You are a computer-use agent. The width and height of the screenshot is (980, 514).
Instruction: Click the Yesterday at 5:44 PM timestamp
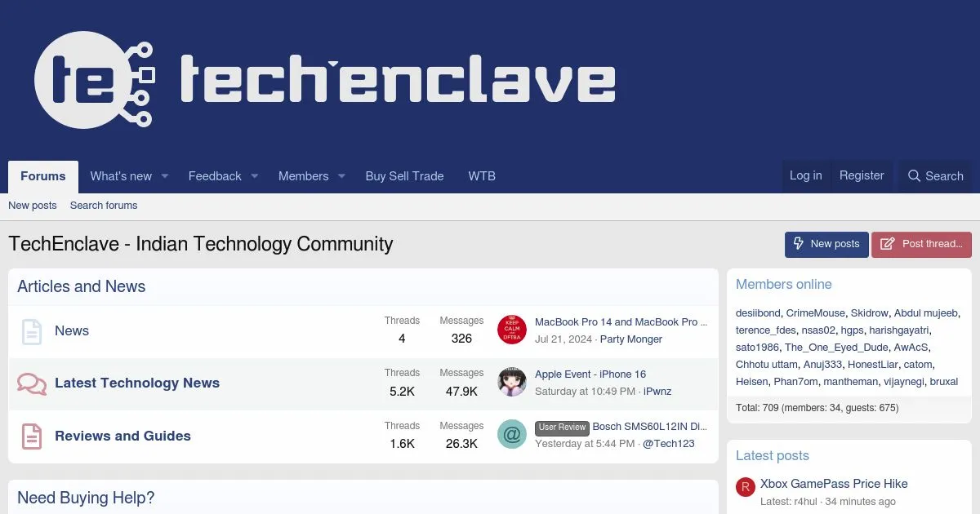pos(585,444)
